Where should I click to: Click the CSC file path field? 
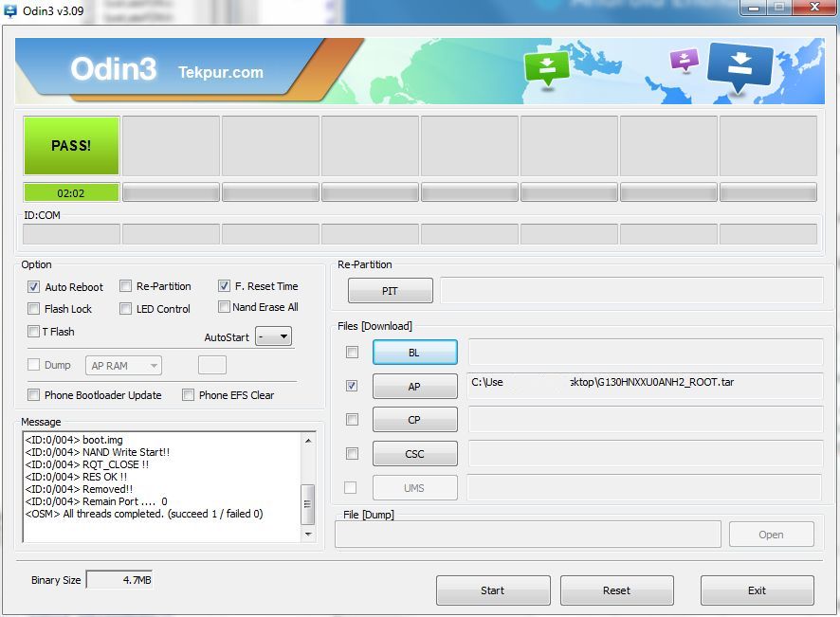[x=646, y=454]
